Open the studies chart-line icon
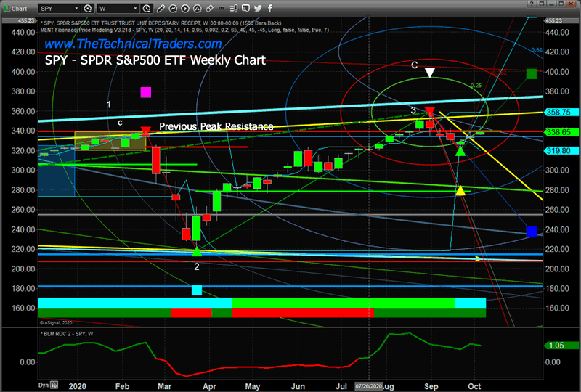 [x=173, y=8]
